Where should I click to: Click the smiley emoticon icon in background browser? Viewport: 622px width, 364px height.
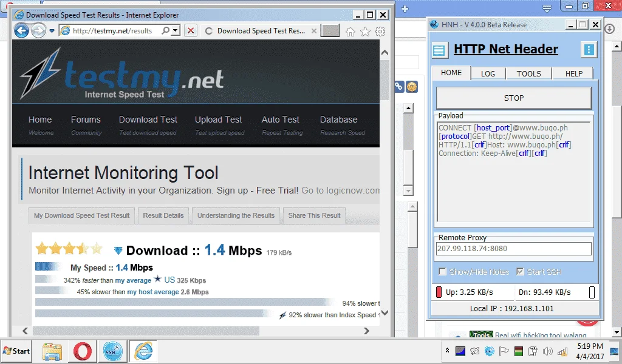(412, 86)
